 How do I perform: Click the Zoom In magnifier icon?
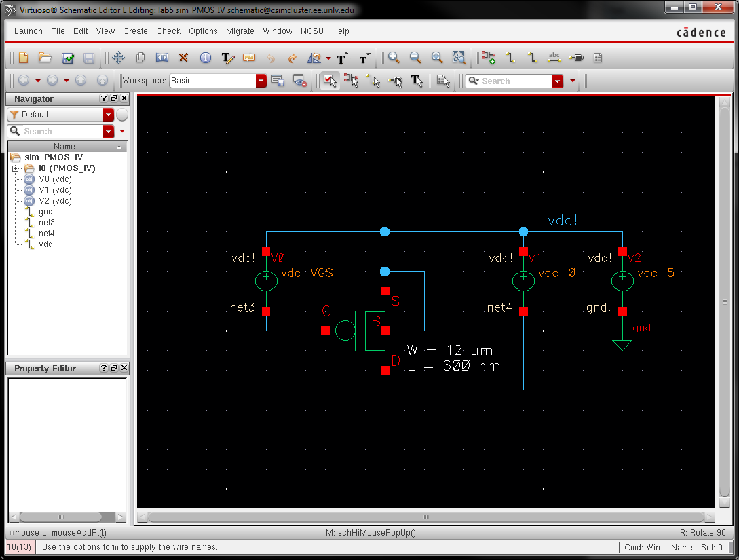point(394,58)
